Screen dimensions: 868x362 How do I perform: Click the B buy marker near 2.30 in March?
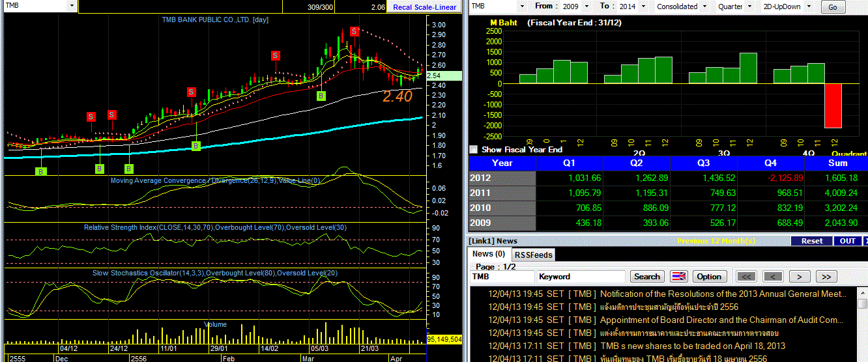(x=321, y=96)
